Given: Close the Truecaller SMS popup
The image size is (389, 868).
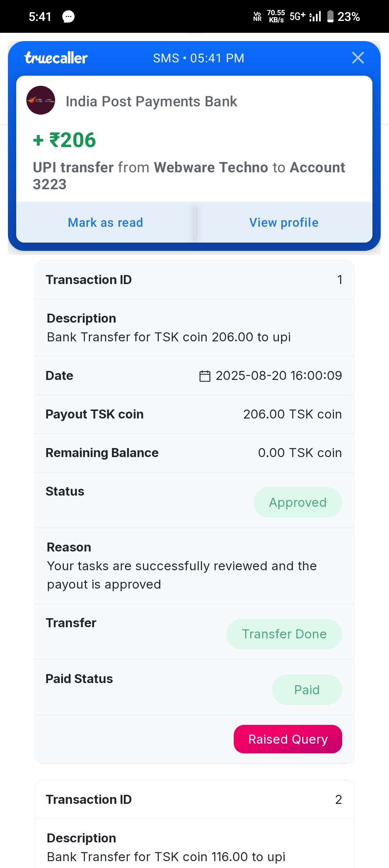Looking at the screenshot, I should [358, 58].
